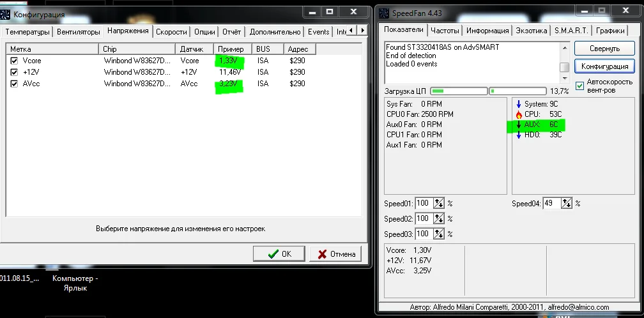Click the green checkmark icon on OK button
This screenshot has height=318, width=644.
273,254
